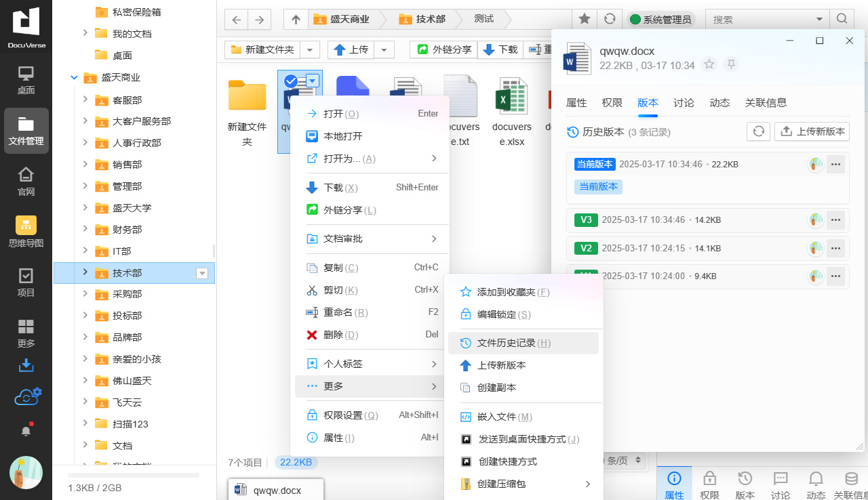
Task: Click the 项目 project sidebar icon
Action: (26, 283)
